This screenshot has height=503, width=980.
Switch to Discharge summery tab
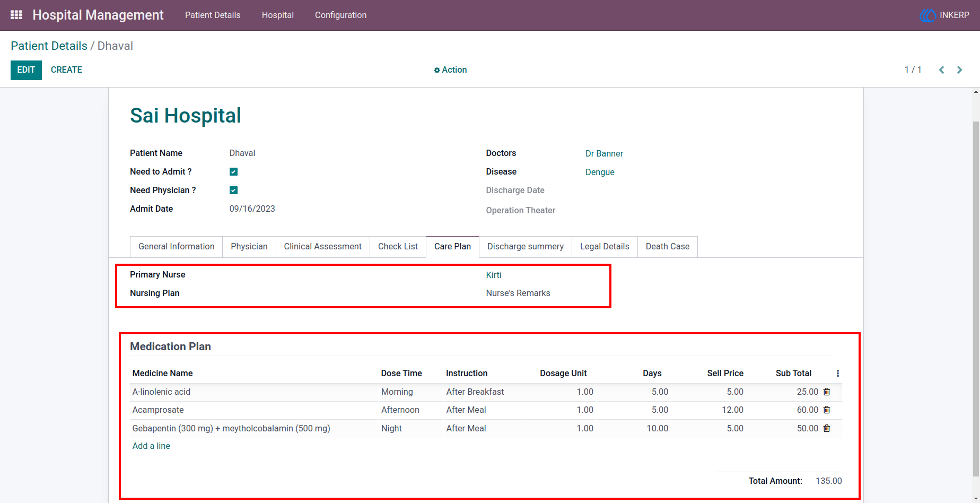[526, 247]
